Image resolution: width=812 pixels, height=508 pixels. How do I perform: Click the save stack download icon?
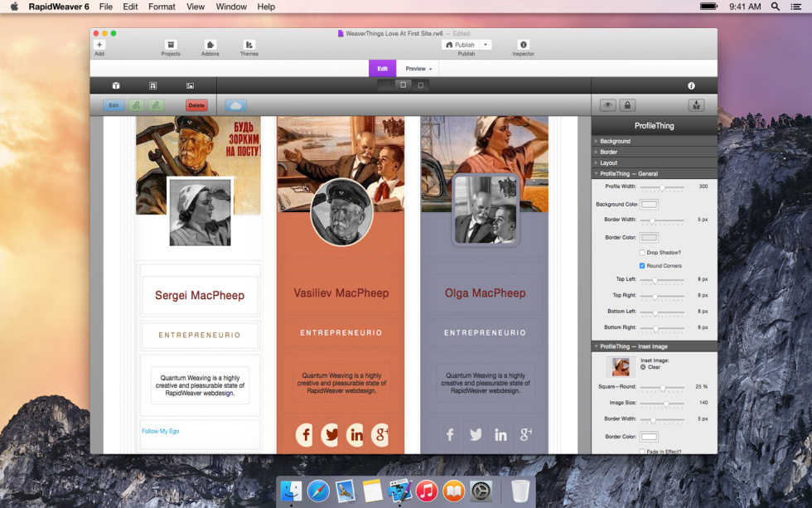[697, 105]
